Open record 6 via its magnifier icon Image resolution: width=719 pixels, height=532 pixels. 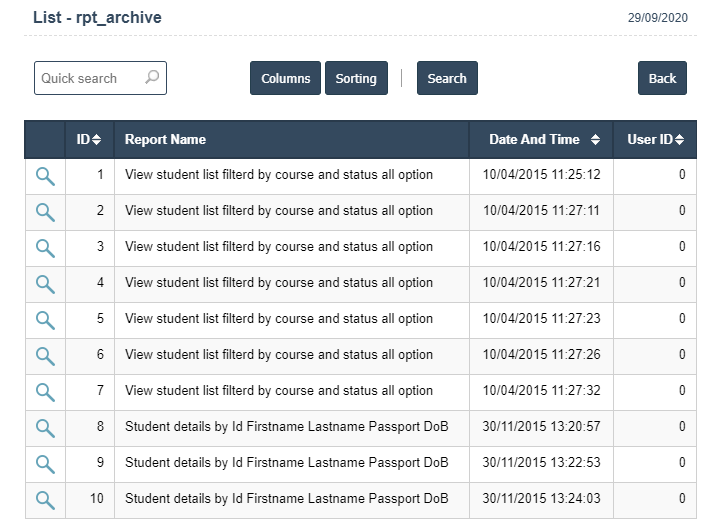[x=45, y=356]
